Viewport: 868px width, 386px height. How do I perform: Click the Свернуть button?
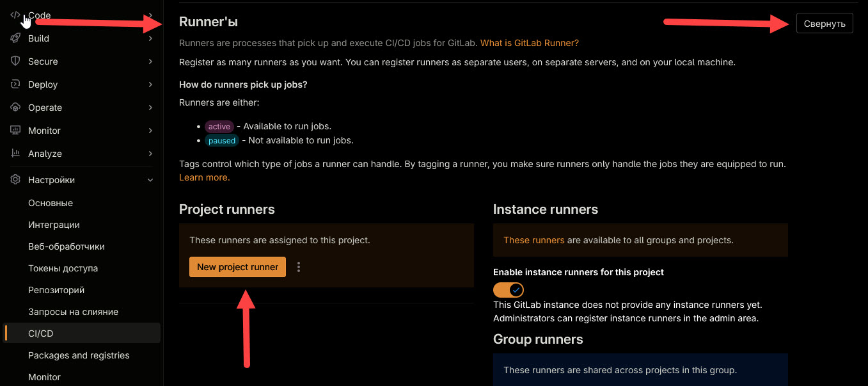pyautogui.click(x=825, y=24)
